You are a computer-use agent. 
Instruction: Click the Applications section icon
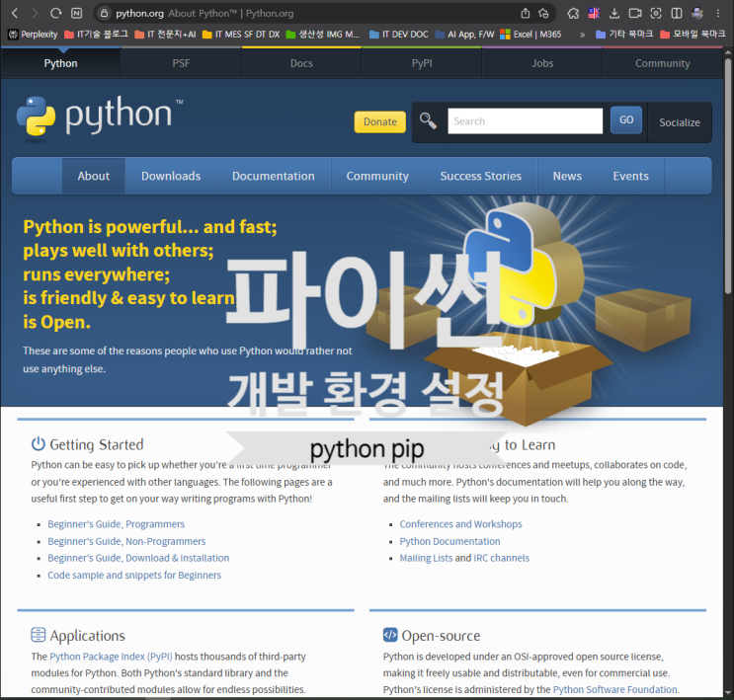(38, 635)
